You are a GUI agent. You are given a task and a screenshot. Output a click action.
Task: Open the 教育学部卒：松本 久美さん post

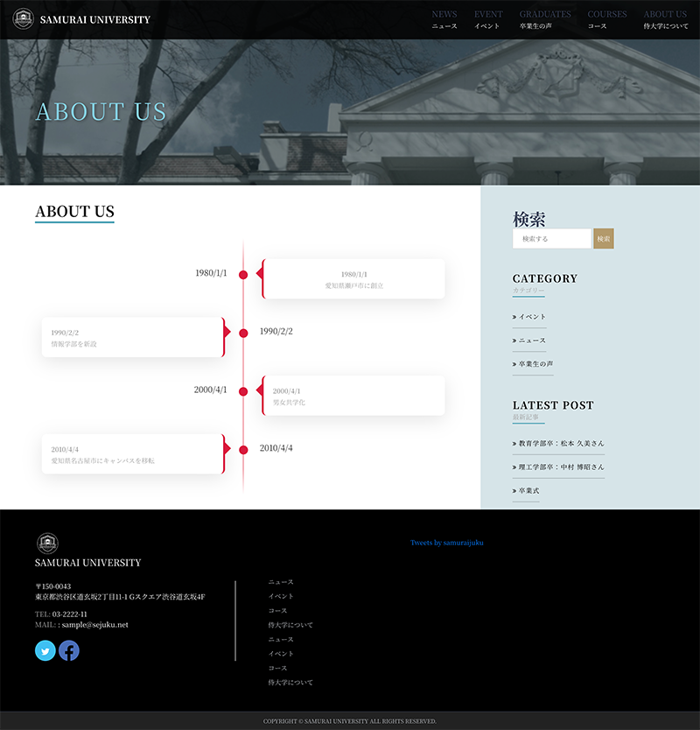(558, 443)
